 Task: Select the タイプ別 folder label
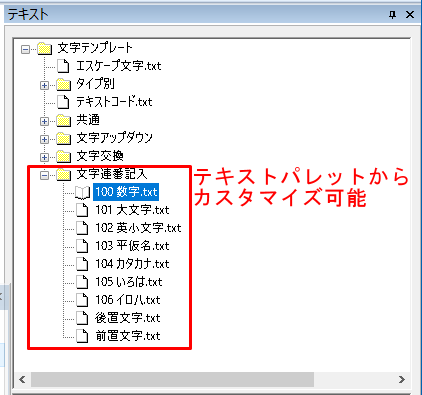[x=96, y=84]
